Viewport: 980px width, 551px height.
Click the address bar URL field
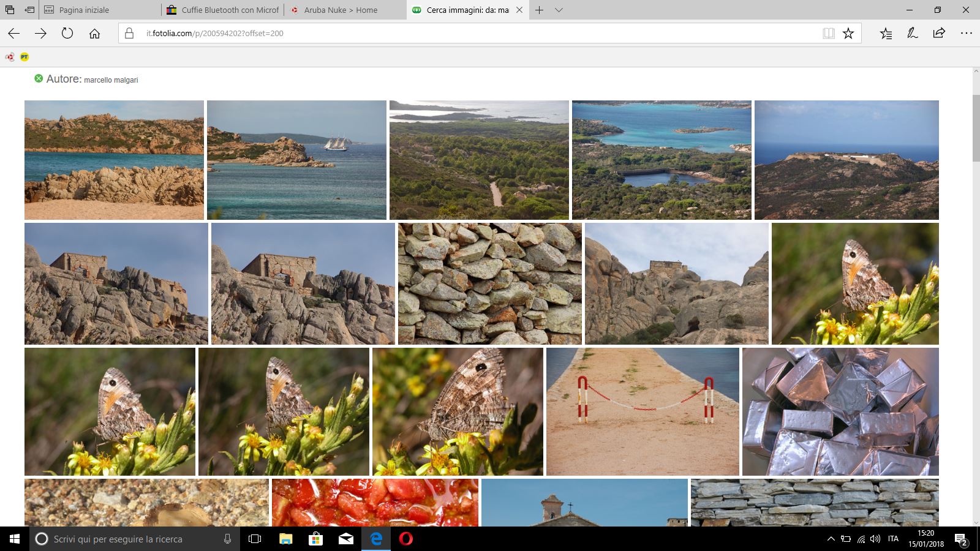point(478,34)
